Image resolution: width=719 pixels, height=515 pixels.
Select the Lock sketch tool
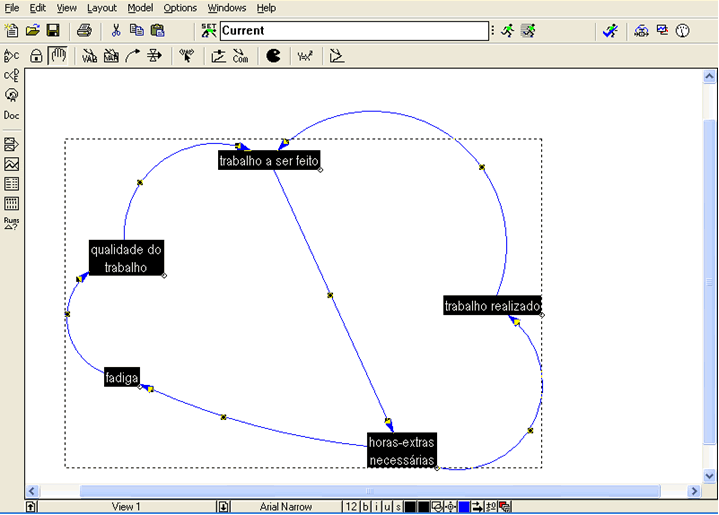pyautogui.click(x=36, y=56)
